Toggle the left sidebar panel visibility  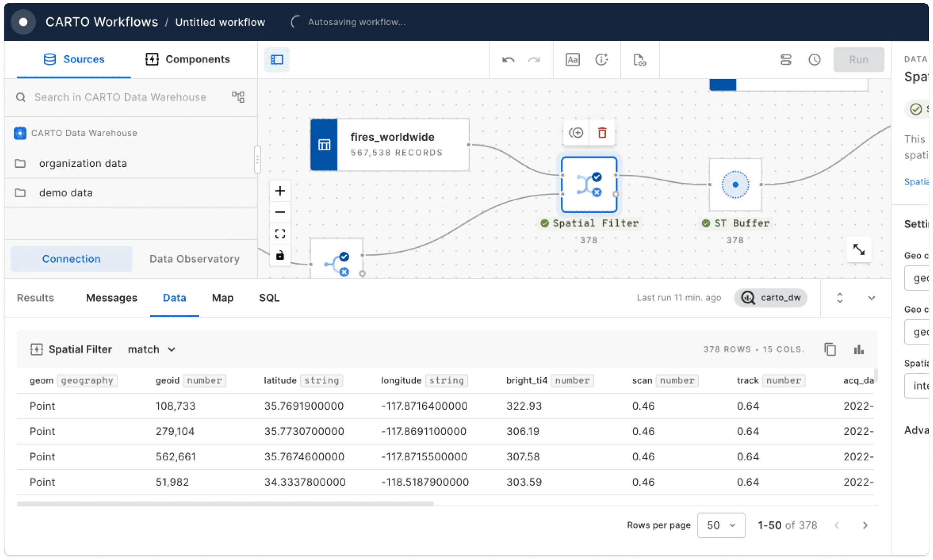point(277,60)
